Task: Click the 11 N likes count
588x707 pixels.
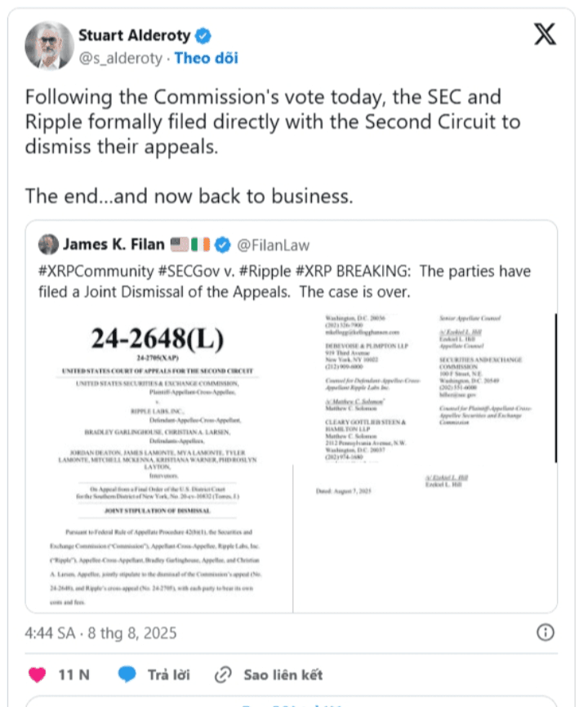Action: (73, 675)
